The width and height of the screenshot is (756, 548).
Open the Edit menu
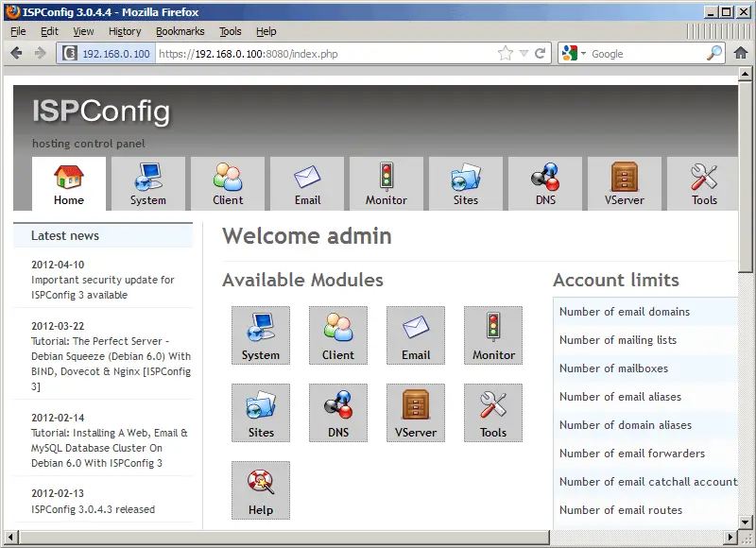(x=49, y=31)
